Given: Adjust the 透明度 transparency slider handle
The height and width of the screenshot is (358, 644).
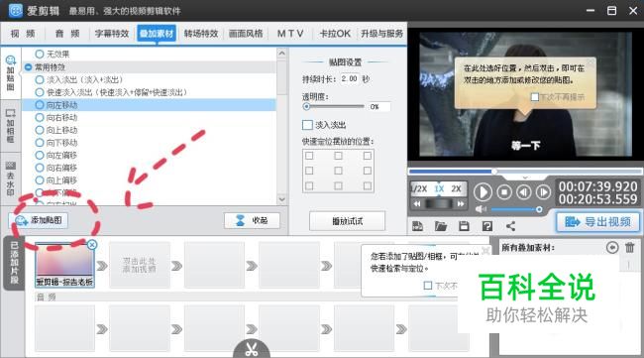Looking at the screenshot, I should pyautogui.click(x=306, y=106).
